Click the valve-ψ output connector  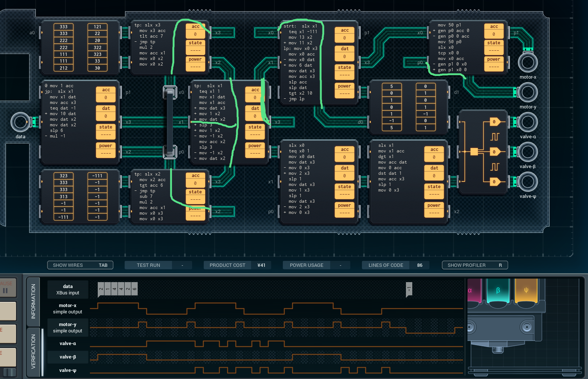(528, 181)
